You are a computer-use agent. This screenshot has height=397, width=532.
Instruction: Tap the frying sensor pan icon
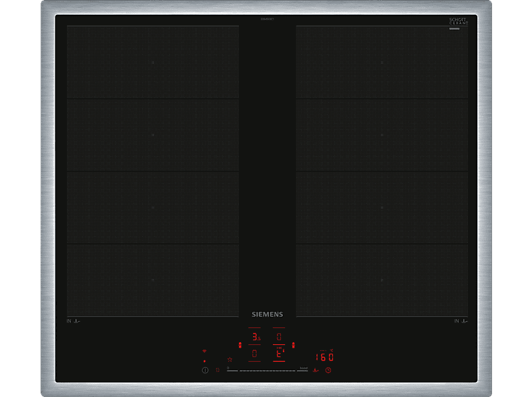click(315, 370)
